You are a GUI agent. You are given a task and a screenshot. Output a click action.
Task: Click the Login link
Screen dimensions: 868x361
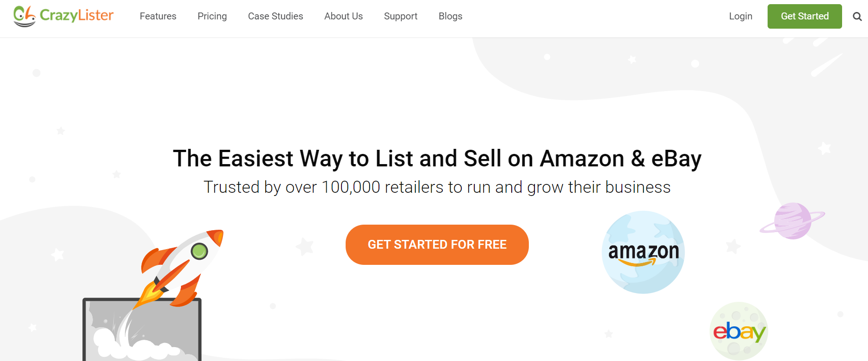pos(740,16)
